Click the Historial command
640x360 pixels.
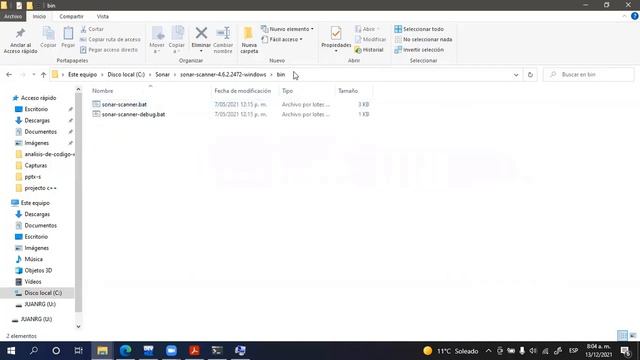tap(369, 50)
